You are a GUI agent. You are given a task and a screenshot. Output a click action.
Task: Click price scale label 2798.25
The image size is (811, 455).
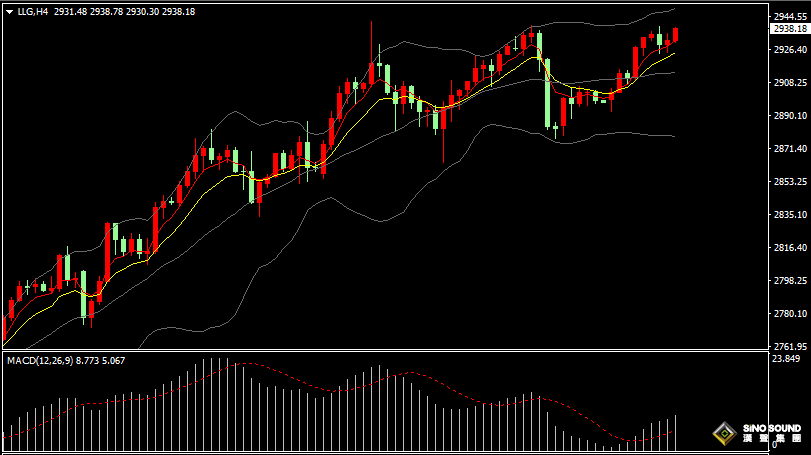pyautogui.click(x=790, y=281)
